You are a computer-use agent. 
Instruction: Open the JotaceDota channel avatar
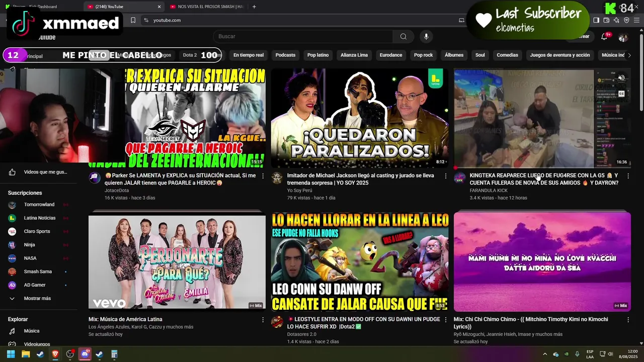tap(95, 177)
